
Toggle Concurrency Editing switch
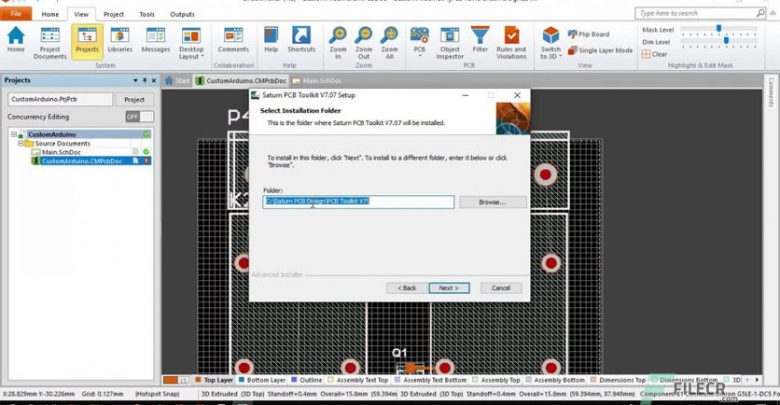click(140, 116)
